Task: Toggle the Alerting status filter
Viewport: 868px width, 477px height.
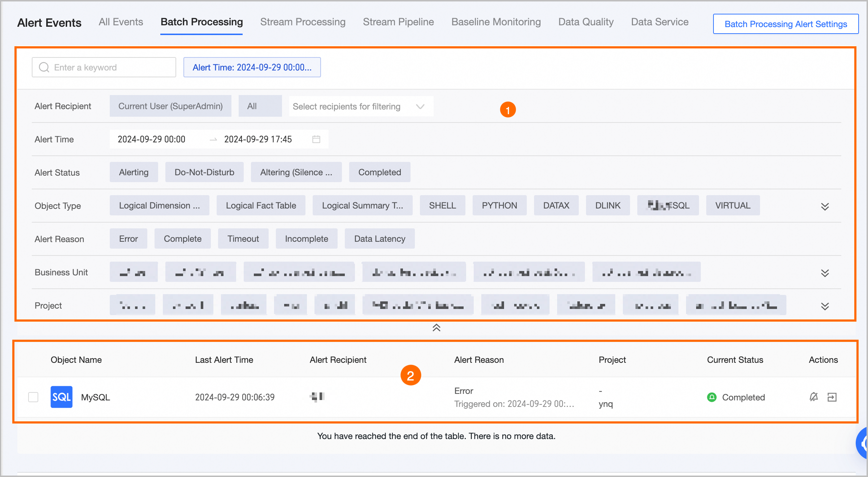Action: [134, 172]
